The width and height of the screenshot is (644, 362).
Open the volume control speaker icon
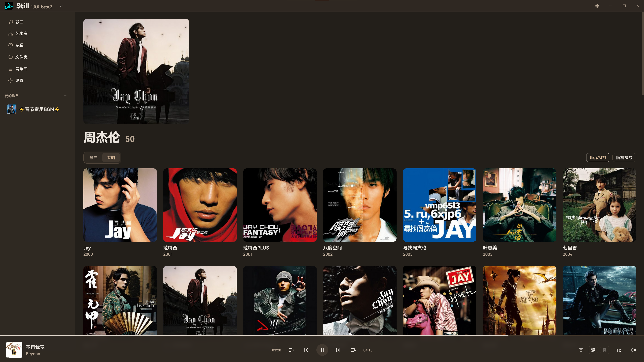(x=633, y=350)
